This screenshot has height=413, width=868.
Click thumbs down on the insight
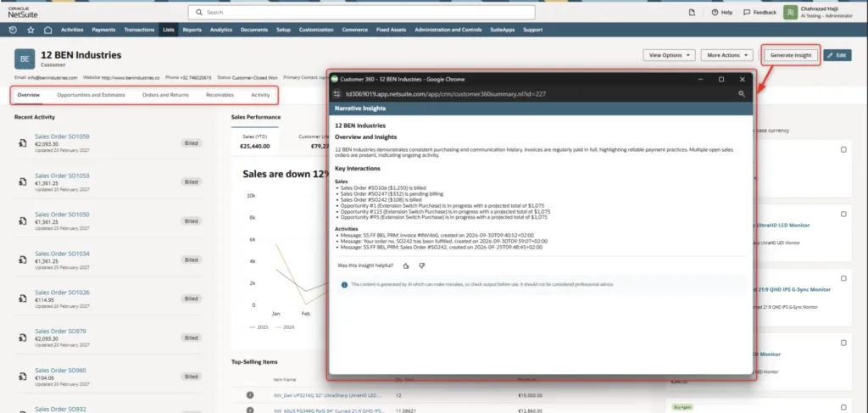422,265
